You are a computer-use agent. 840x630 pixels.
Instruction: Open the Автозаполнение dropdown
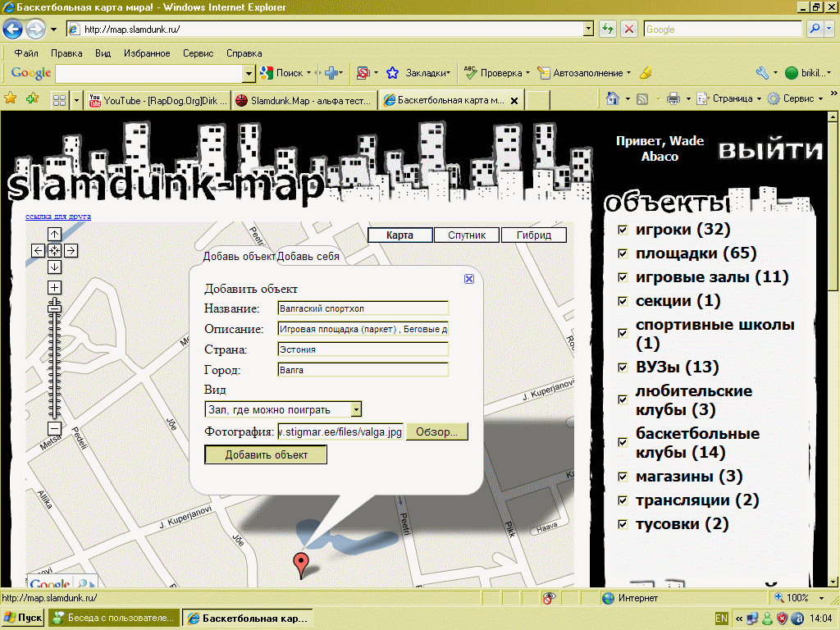click(584, 73)
